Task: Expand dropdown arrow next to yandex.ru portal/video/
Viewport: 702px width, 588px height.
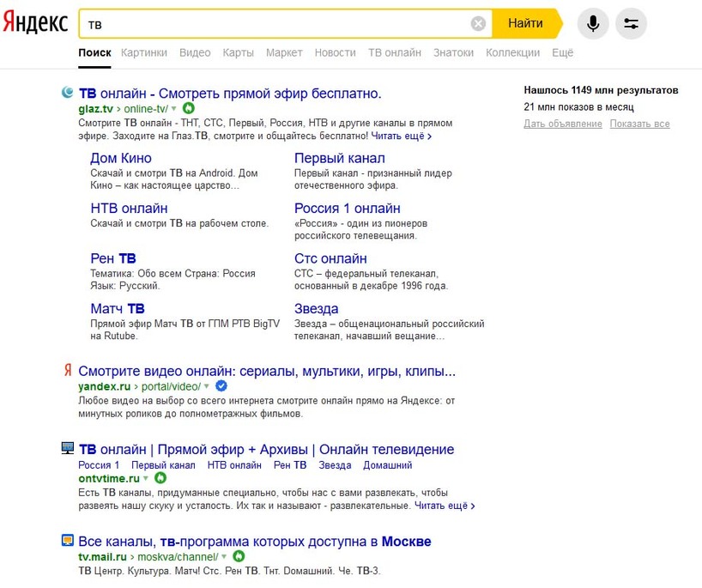Action: point(206,386)
